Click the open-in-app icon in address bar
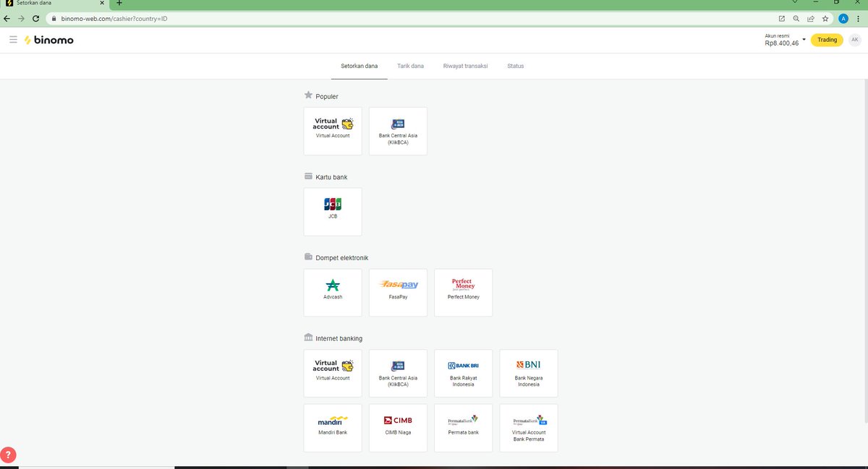 782,19
